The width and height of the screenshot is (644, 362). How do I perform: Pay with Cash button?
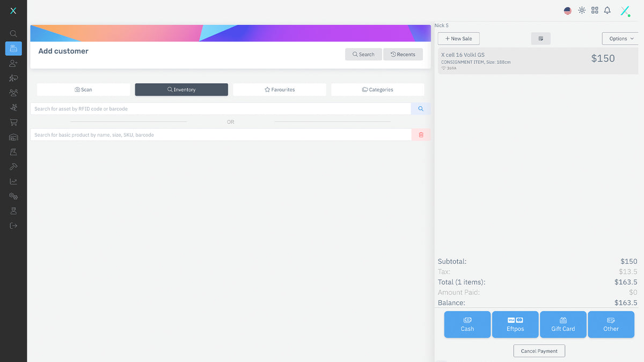pyautogui.click(x=467, y=324)
